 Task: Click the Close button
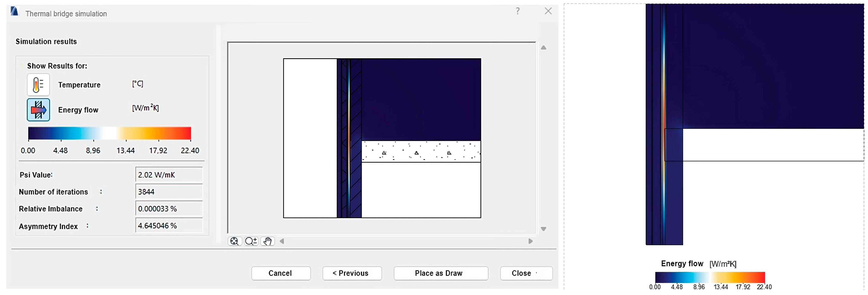point(526,273)
